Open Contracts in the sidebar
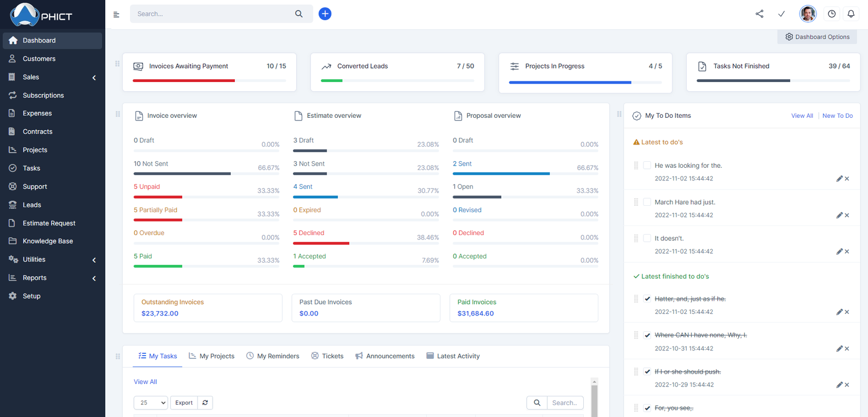868x417 pixels. tap(52, 131)
